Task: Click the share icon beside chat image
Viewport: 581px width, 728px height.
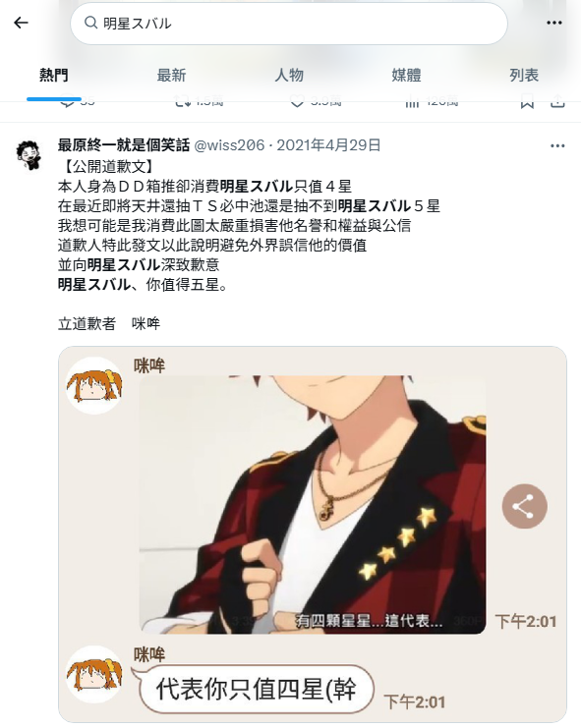Action: pos(524,506)
